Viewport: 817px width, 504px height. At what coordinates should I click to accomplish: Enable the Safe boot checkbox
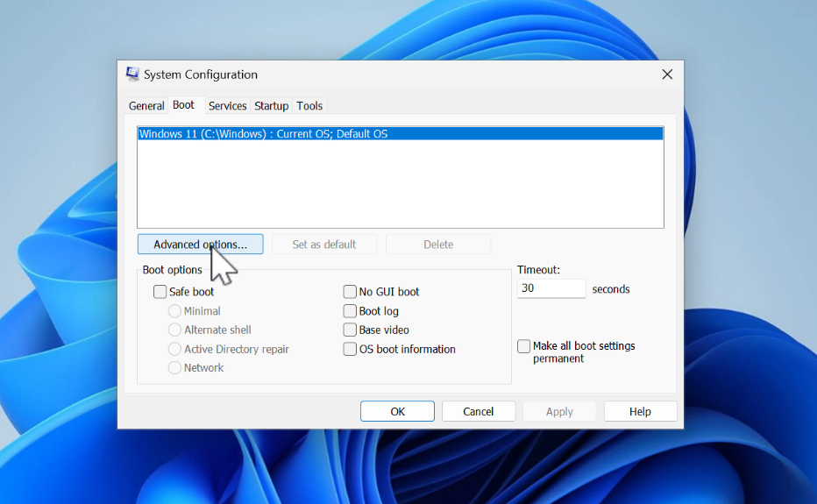click(x=160, y=291)
